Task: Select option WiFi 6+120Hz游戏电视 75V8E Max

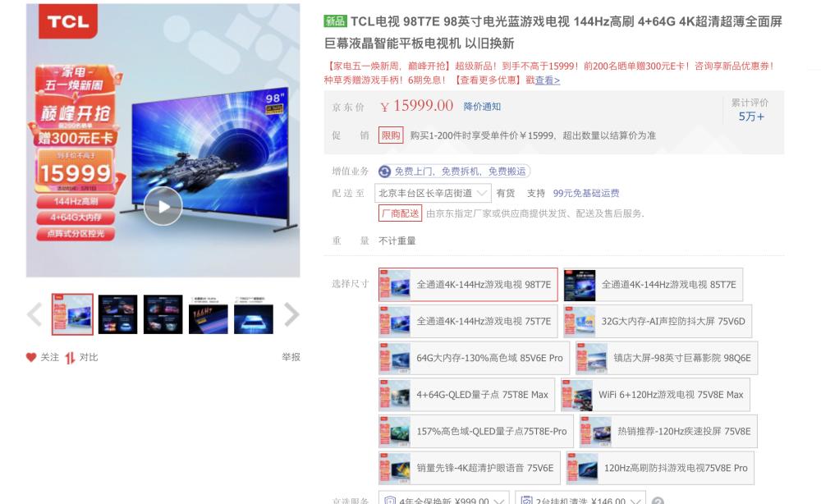Action: (x=655, y=395)
